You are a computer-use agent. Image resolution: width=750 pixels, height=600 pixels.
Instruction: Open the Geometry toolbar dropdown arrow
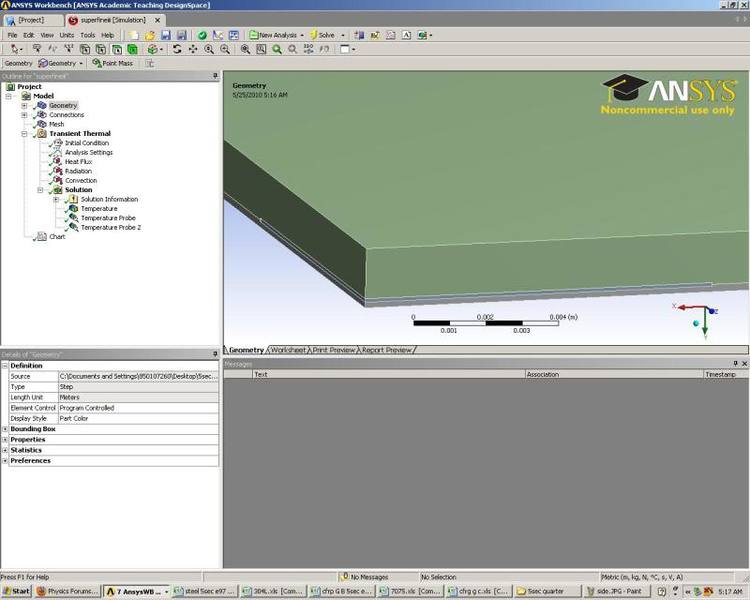pos(81,63)
